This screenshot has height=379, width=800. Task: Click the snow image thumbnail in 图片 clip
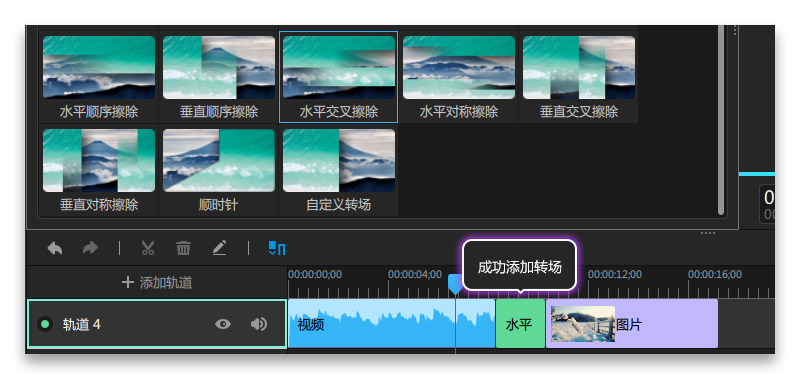click(x=583, y=323)
